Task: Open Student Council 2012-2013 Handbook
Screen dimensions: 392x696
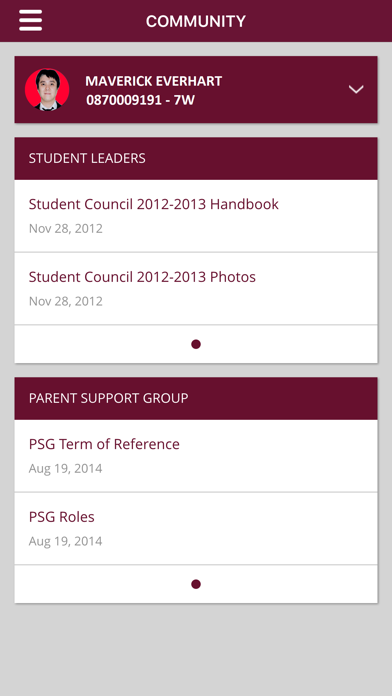Action: point(196,216)
